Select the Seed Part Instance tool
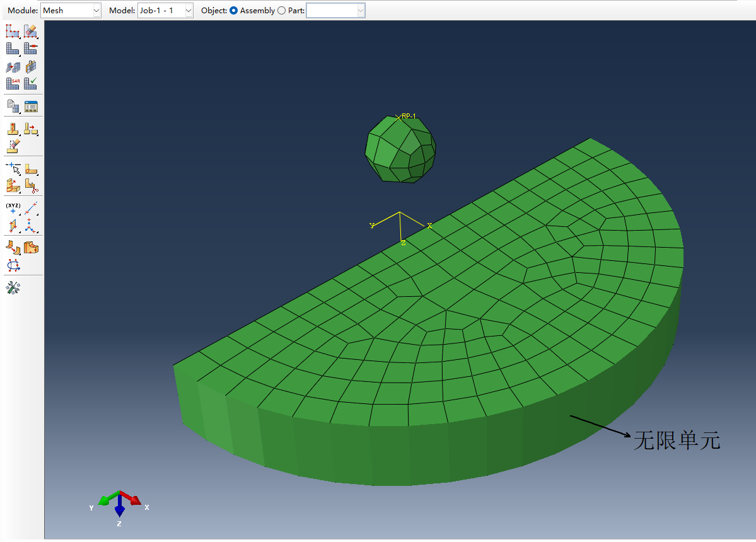Screen dimensions: 756x542 pos(13,31)
